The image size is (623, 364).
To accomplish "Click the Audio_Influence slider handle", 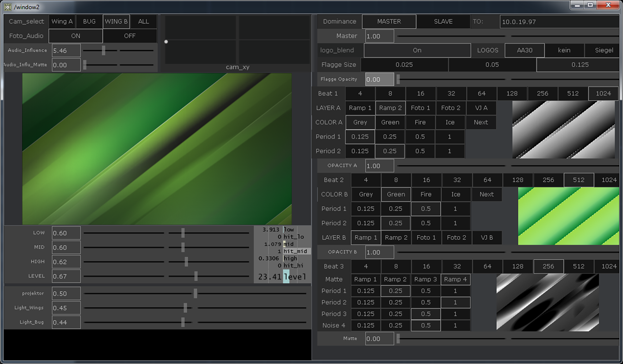I will pos(104,50).
